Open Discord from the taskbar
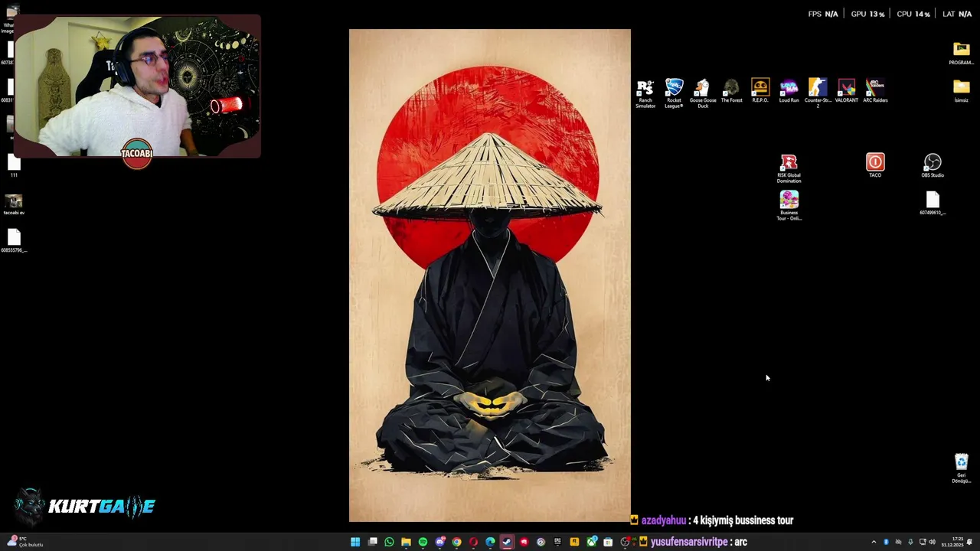 (x=440, y=542)
